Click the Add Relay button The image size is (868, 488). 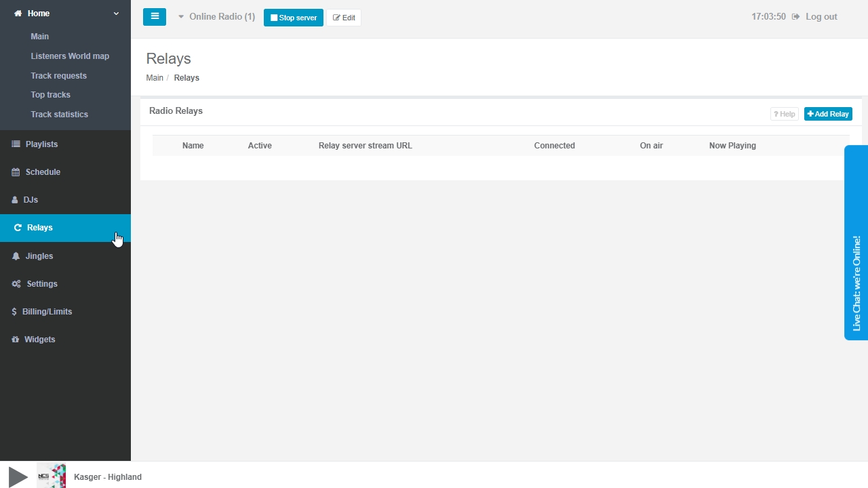point(828,114)
